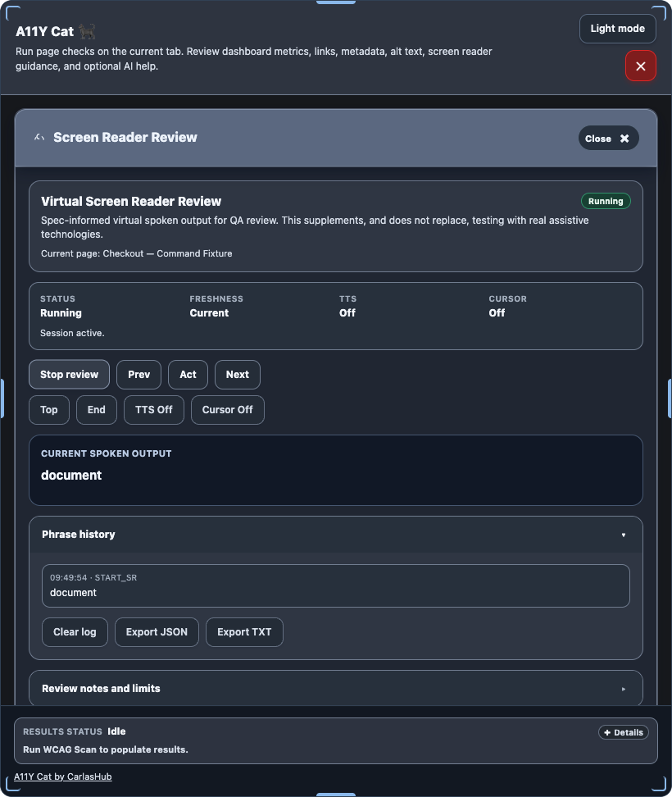Click the X icon inside the Close button
The height and width of the screenshot is (797, 672).
625,138
